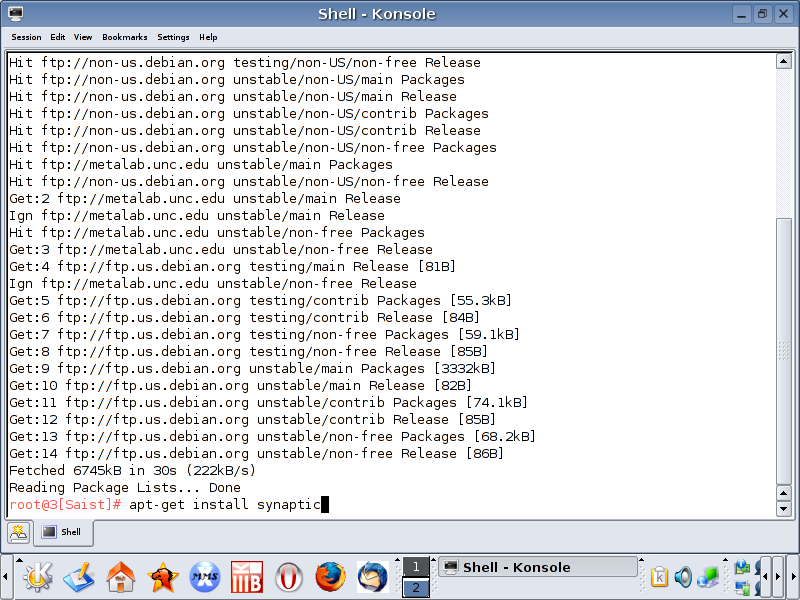The image size is (800, 600).
Task: Click the panel hide arrow on left edge
Action: 6,577
